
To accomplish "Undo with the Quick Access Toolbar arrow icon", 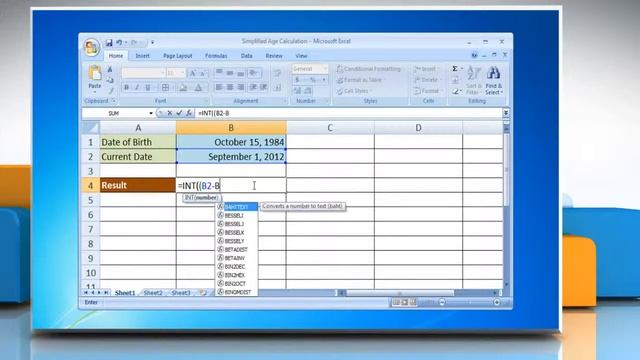I will point(119,42).
